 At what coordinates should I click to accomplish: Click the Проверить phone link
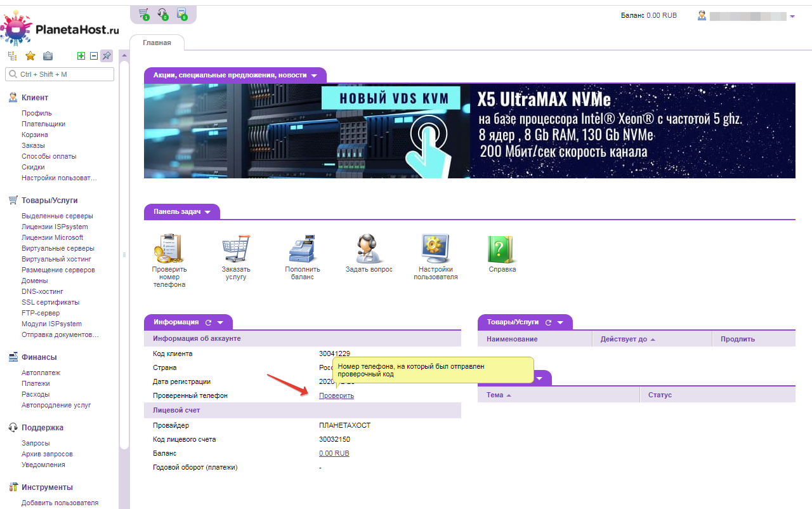coord(336,396)
